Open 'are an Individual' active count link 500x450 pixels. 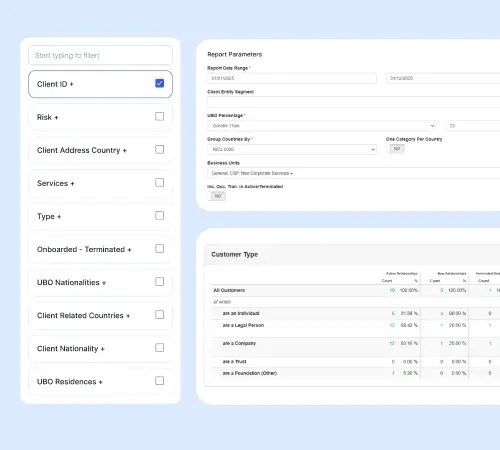coord(393,313)
